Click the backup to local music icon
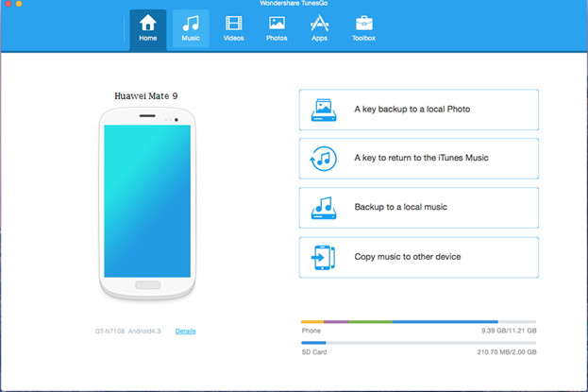Viewport: 588px width, 392px height. [323, 208]
